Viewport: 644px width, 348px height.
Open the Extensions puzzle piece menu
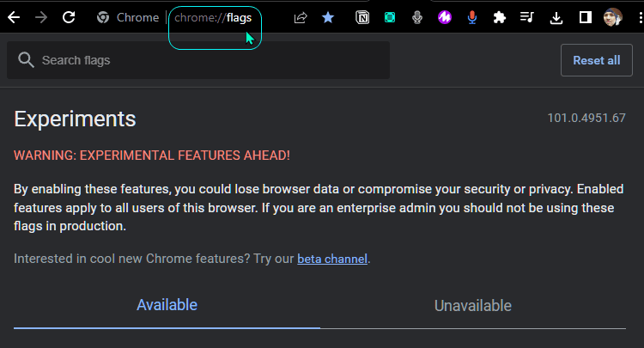[500, 17]
